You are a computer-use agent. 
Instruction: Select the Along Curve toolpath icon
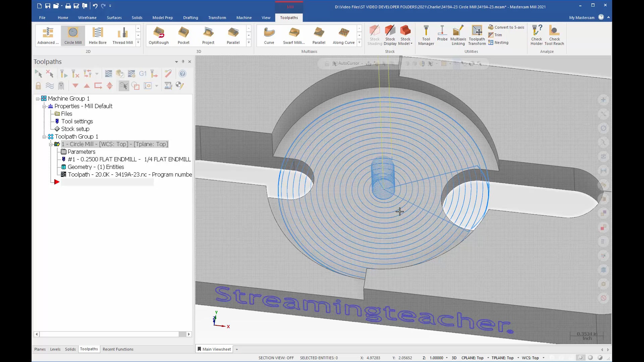(344, 35)
